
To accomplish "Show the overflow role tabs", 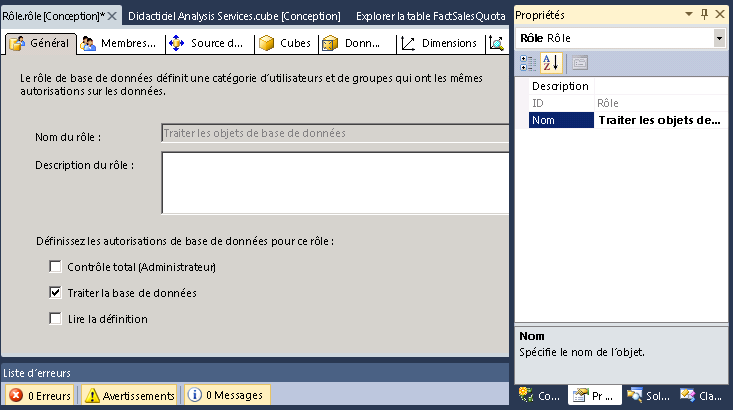I will pyautogui.click(x=497, y=44).
